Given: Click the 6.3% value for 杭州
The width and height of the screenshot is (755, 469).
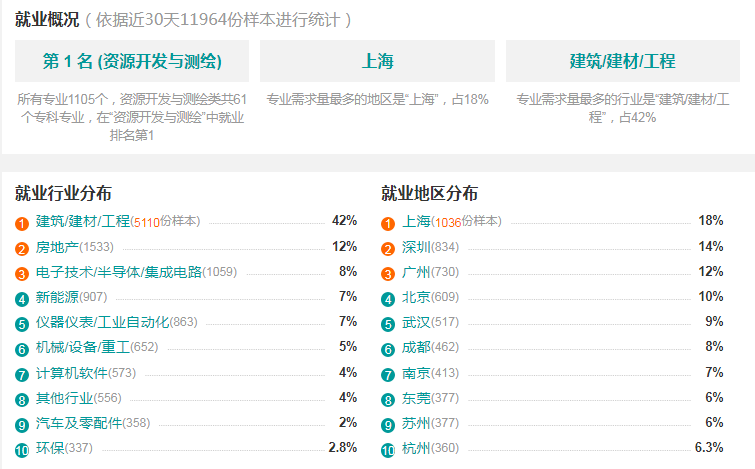Looking at the screenshot, I should (x=709, y=448).
